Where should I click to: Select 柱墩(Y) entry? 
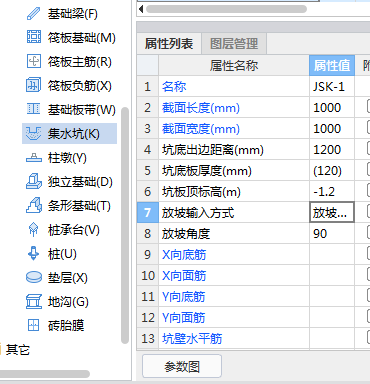pyautogui.click(x=67, y=158)
